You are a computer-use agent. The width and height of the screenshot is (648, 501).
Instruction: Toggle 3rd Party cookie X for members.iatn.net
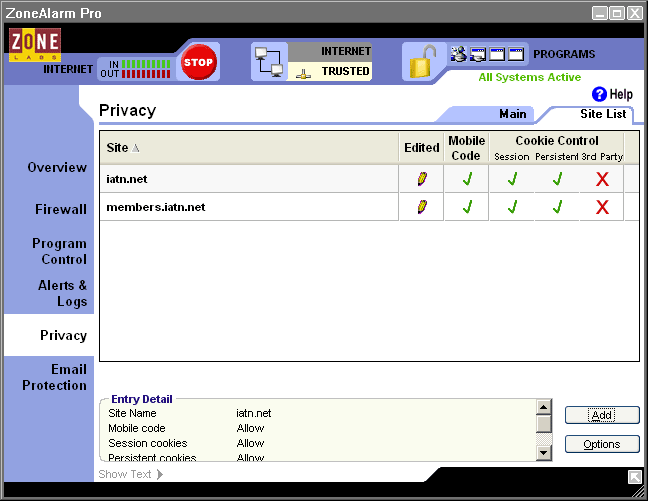(602, 207)
